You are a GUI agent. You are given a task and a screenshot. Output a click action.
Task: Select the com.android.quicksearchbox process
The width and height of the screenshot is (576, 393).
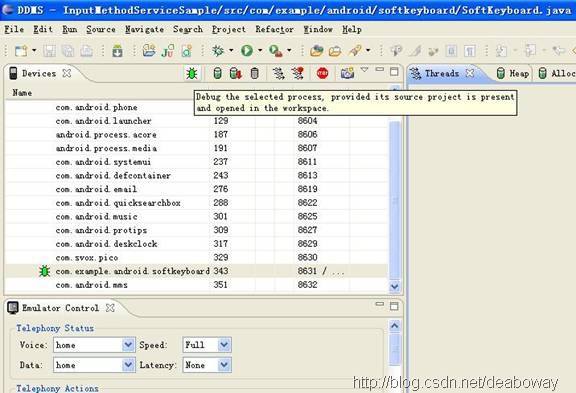coord(197,203)
